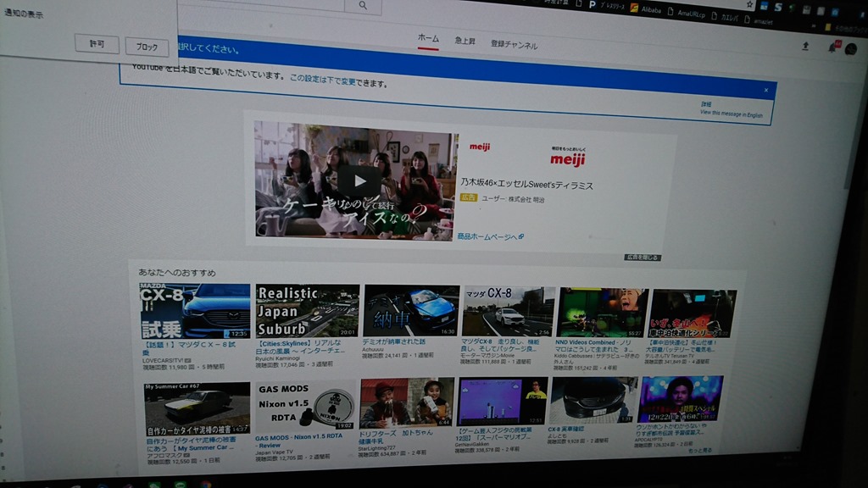Open the Realistic Japan Suburb thumbnail

[x=307, y=310]
